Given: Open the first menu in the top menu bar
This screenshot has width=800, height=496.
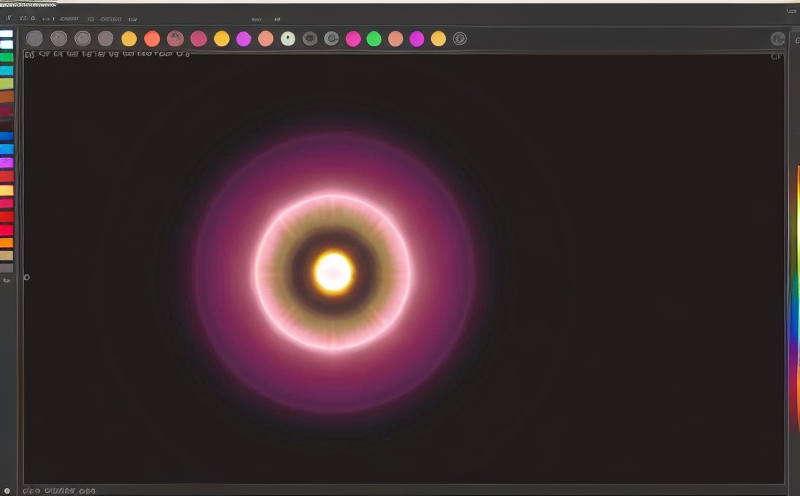Looking at the screenshot, I should click(x=9, y=19).
